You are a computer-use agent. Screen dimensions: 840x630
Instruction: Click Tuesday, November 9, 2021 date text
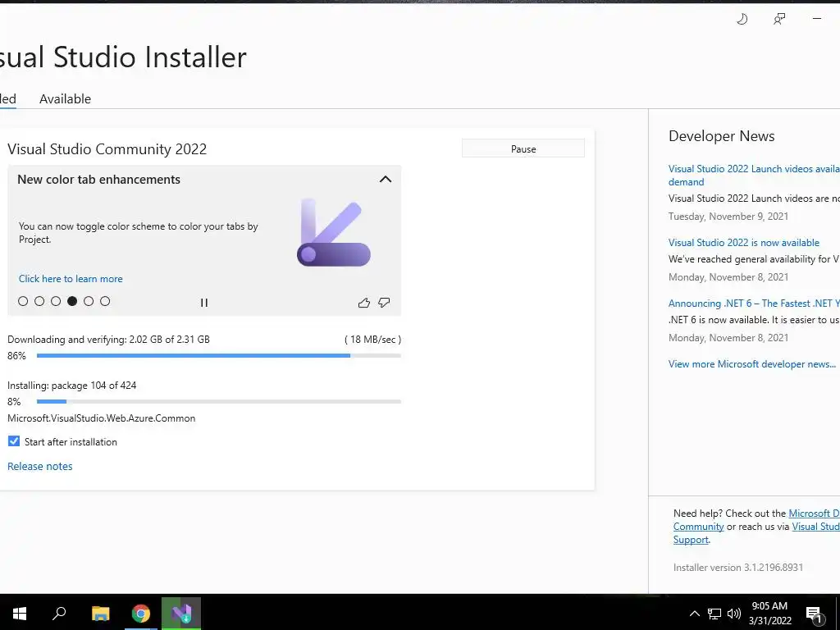(x=728, y=217)
